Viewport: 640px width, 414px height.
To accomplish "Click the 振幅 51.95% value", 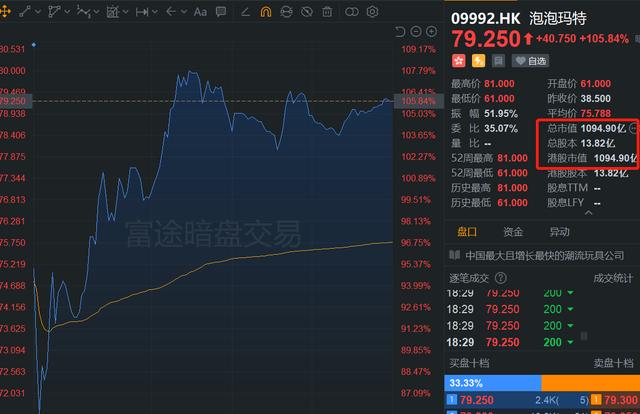I will pyautogui.click(x=501, y=113).
